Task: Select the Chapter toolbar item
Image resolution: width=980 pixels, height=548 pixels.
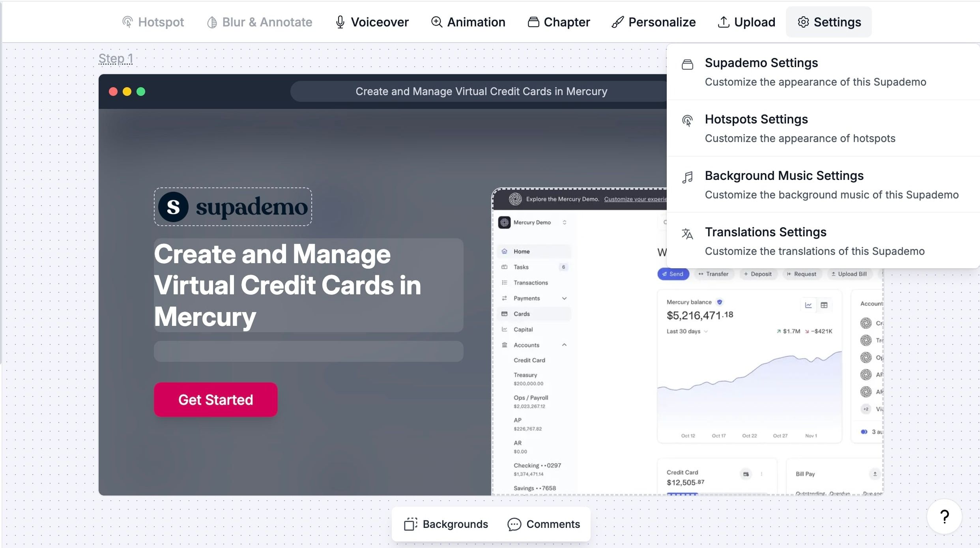Action: coord(559,22)
